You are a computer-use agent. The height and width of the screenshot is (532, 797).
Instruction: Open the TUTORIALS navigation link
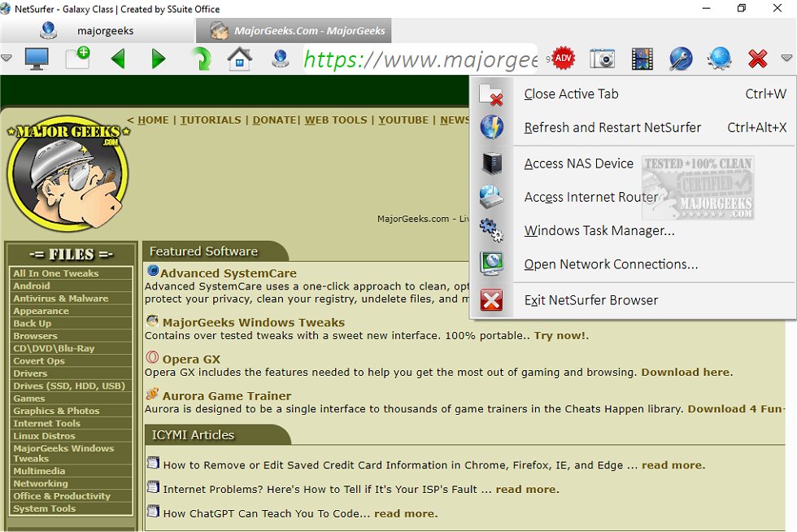point(211,120)
